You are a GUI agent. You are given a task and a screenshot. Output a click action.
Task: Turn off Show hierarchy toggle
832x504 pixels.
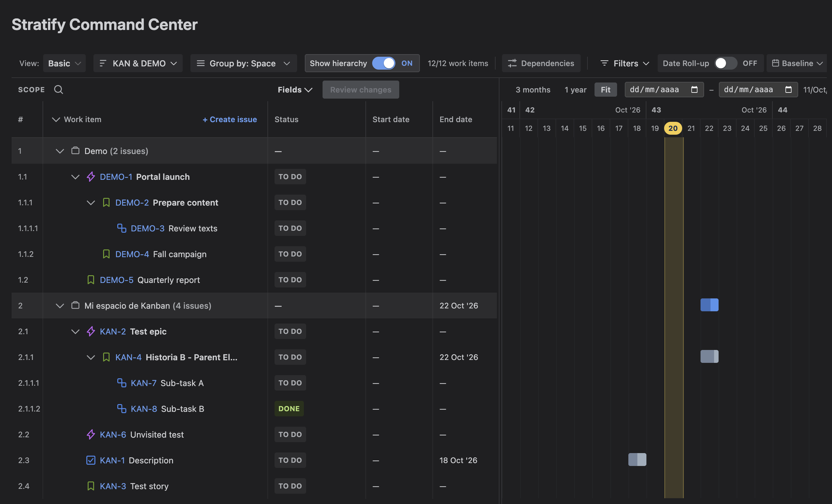[383, 63]
